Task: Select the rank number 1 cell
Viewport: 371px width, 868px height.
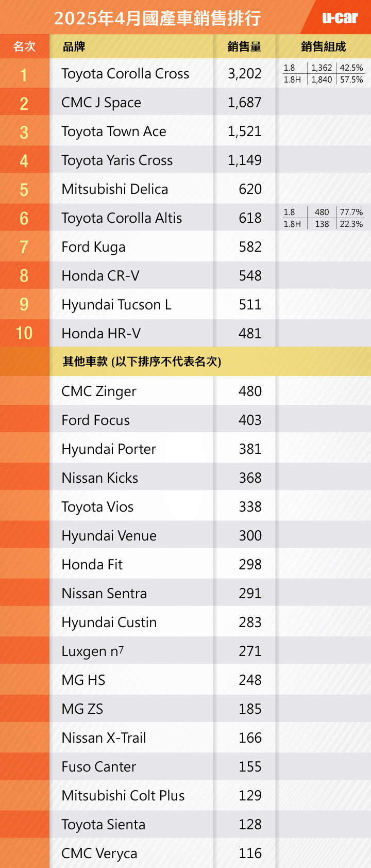Action: [24, 73]
